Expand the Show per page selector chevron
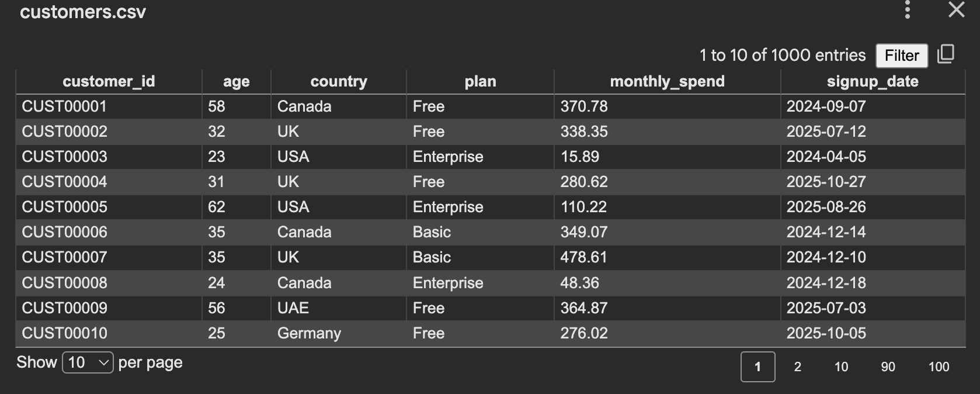Image resolution: width=980 pixels, height=394 pixels. [103, 362]
